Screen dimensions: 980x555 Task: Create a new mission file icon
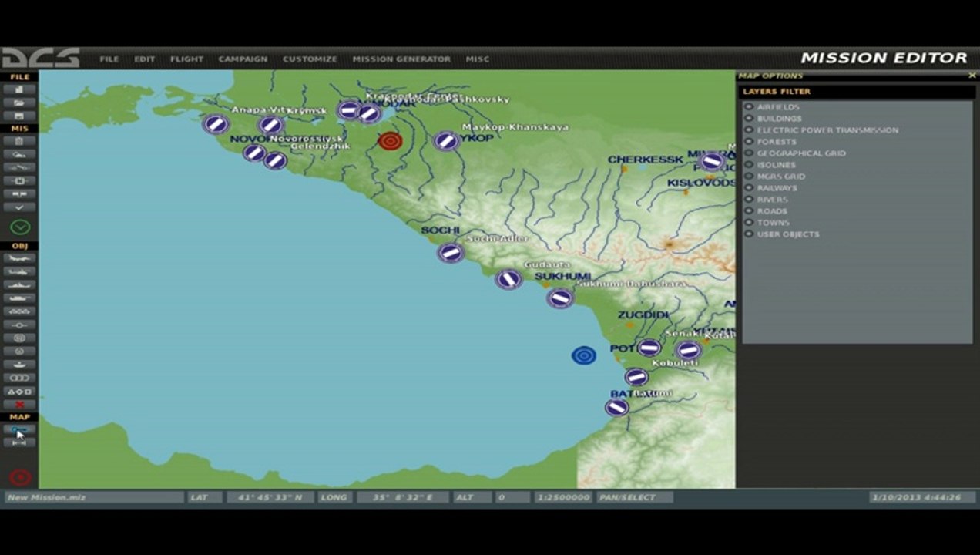[19, 89]
